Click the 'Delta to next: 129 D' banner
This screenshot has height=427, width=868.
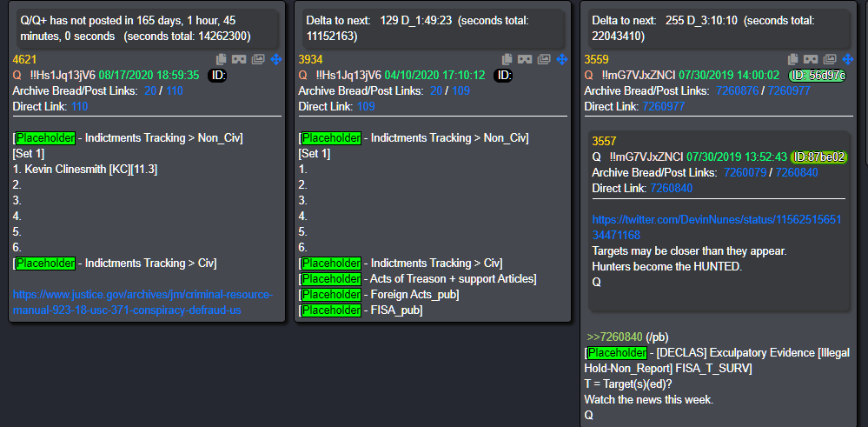click(433, 28)
